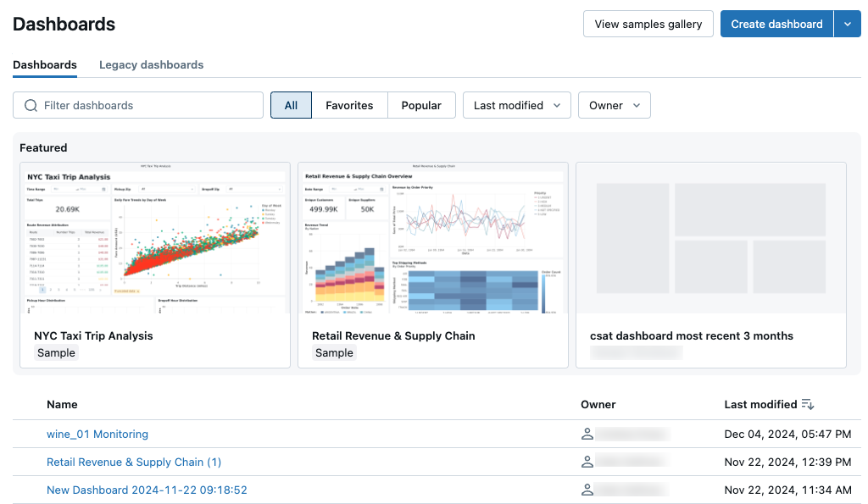
Task: Open the Retail Revenue & Supply Chain (1) link
Action: pos(134,462)
